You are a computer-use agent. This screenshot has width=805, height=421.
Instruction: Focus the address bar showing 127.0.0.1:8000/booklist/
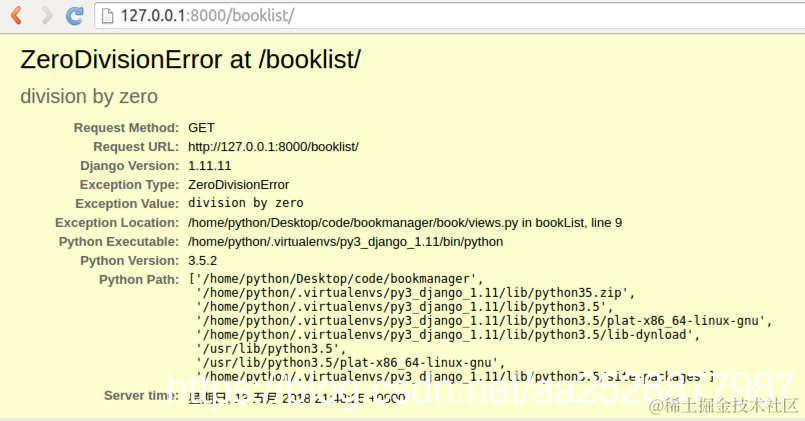(450, 16)
